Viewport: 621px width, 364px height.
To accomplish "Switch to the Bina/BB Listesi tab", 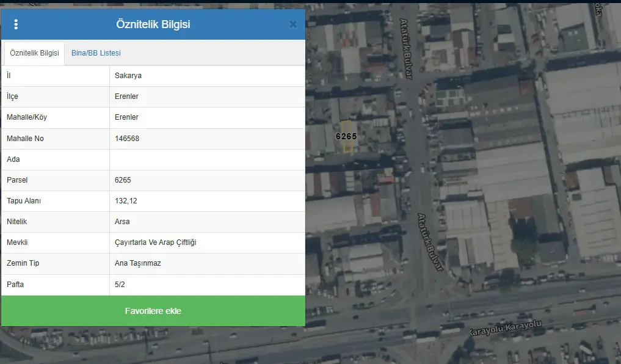I will pos(96,53).
